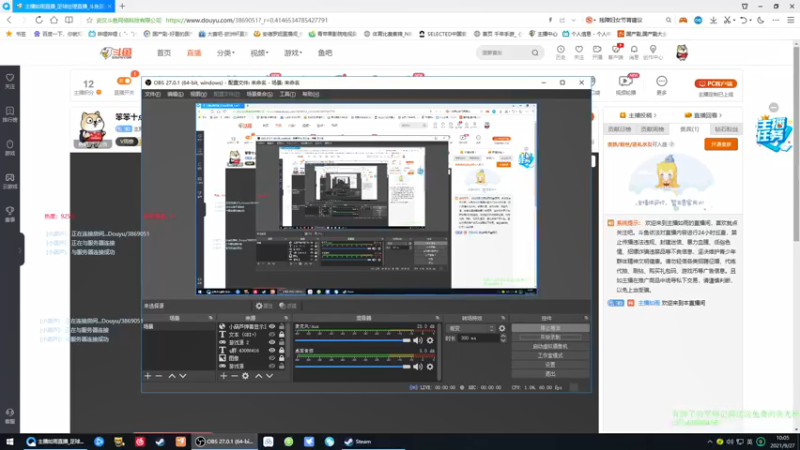Pop out the 混音器 dock panel icon
This screenshot has height=450, width=800.
tap(437, 318)
